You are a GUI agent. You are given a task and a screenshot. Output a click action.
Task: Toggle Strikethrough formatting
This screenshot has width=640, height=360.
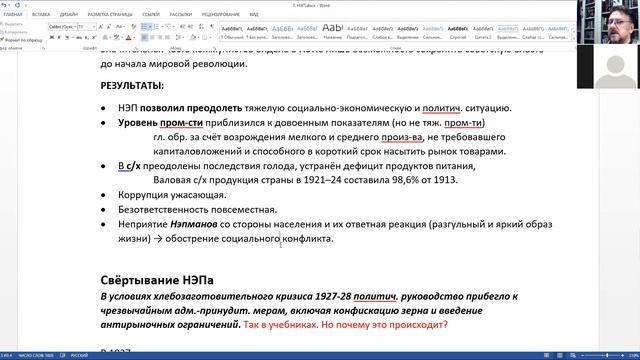point(79,37)
